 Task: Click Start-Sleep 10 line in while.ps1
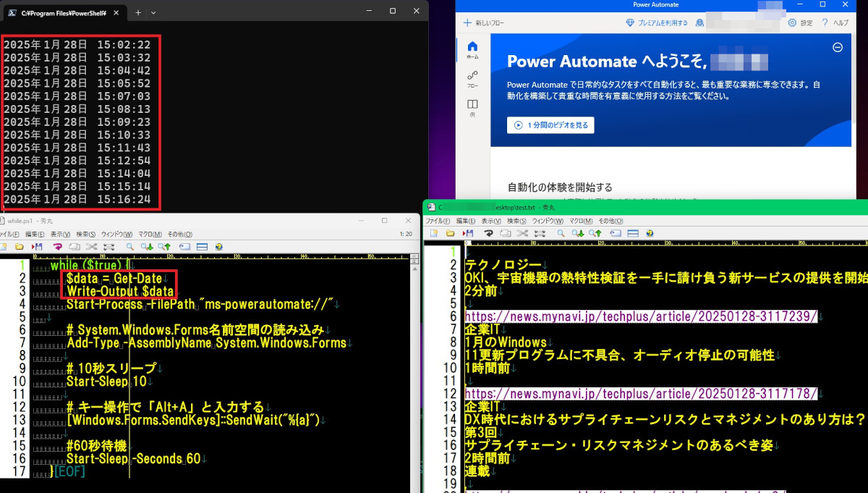107,381
